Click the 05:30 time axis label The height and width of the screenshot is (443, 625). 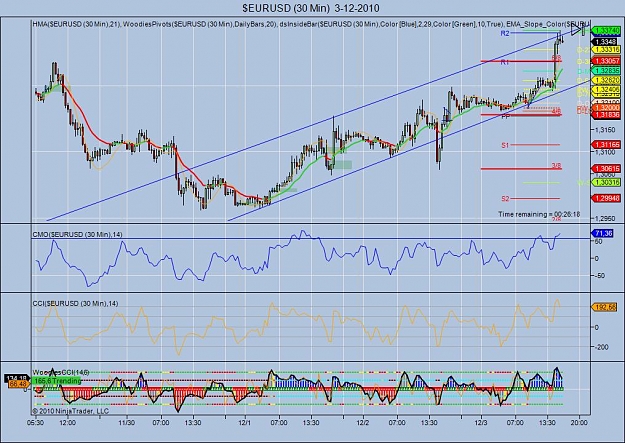35,423
